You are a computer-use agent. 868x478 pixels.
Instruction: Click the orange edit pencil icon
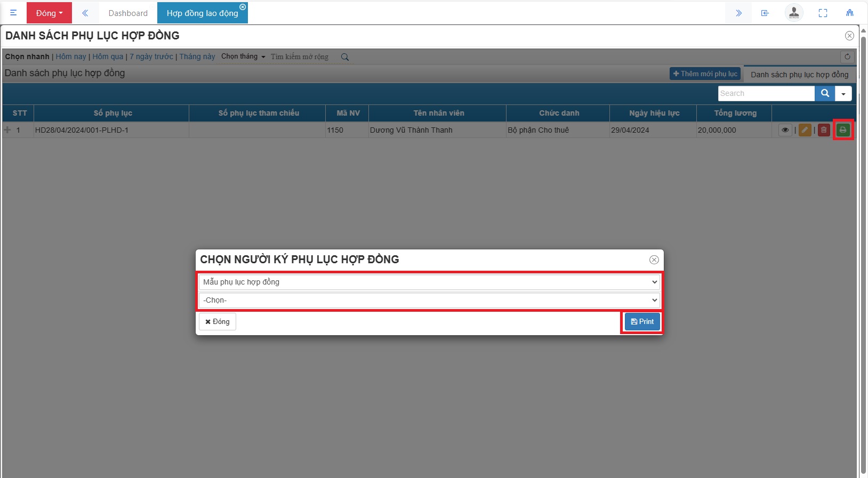click(x=805, y=130)
